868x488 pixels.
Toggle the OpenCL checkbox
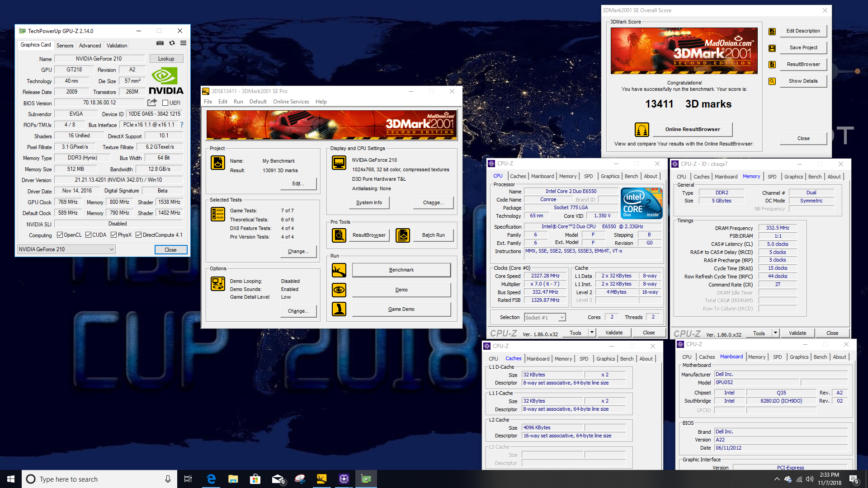(x=60, y=235)
